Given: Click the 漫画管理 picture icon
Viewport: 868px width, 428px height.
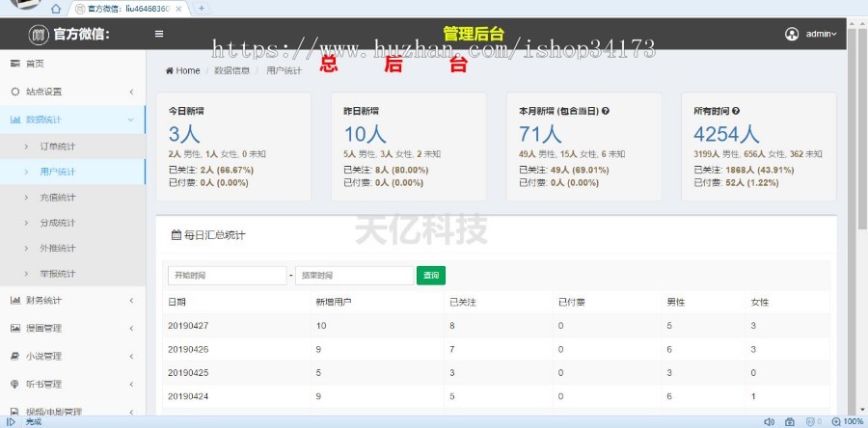Looking at the screenshot, I should click(15, 328).
